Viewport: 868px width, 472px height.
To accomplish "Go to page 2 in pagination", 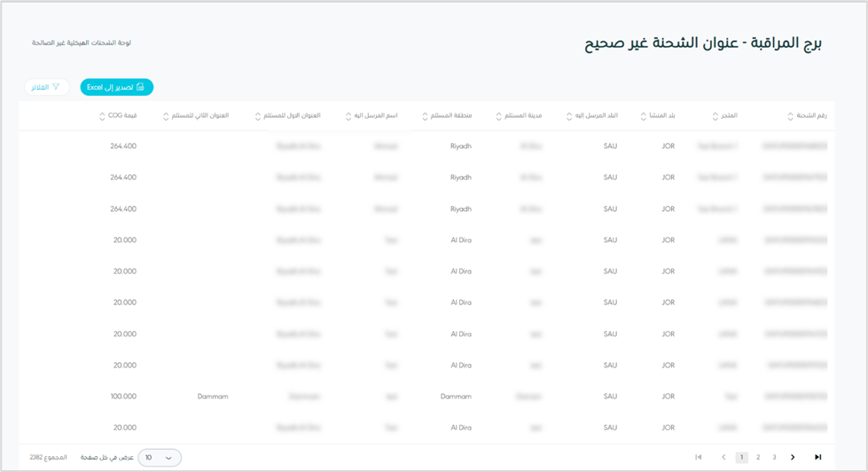I will (x=758, y=457).
